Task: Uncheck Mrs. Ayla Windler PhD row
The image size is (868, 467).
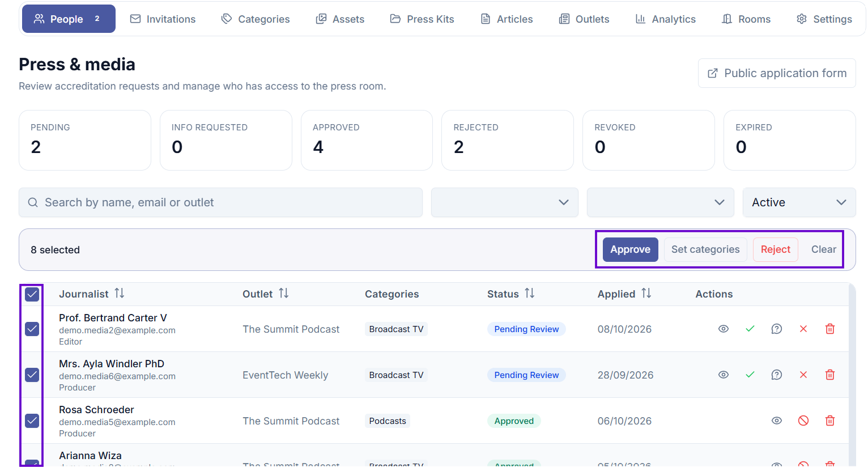Action: pos(32,375)
